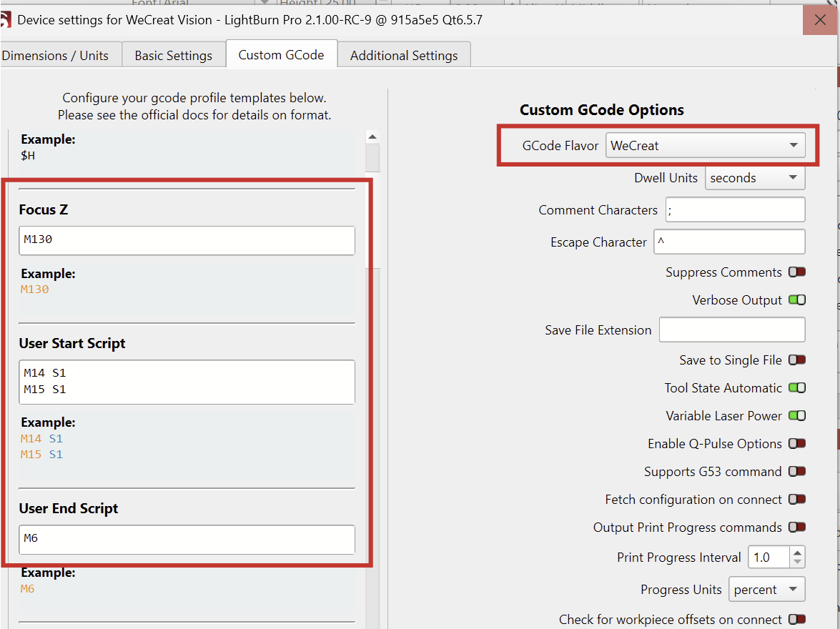This screenshot has width=840, height=629.
Task: Turn off Tool State Automatic
Action: (x=796, y=388)
